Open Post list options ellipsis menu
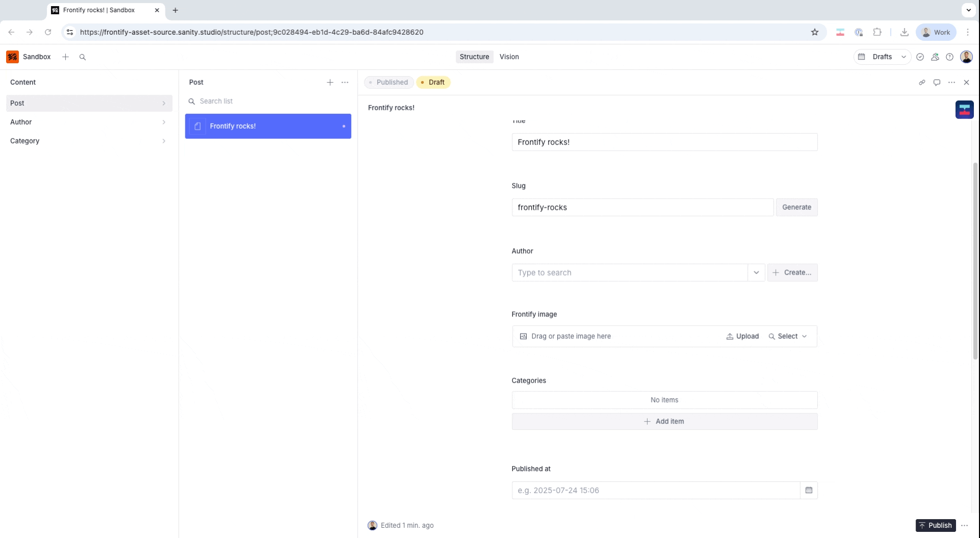Screen dimensions: 980x538 (345, 82)
